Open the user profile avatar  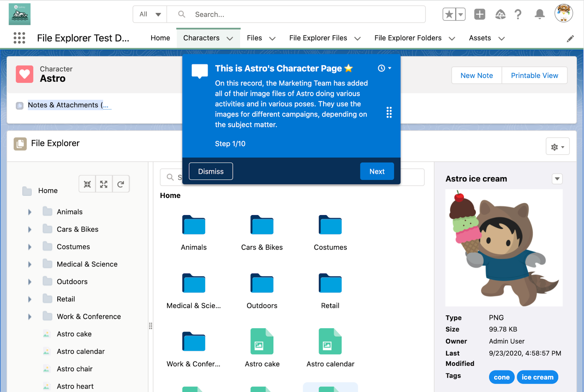(564, 13)
